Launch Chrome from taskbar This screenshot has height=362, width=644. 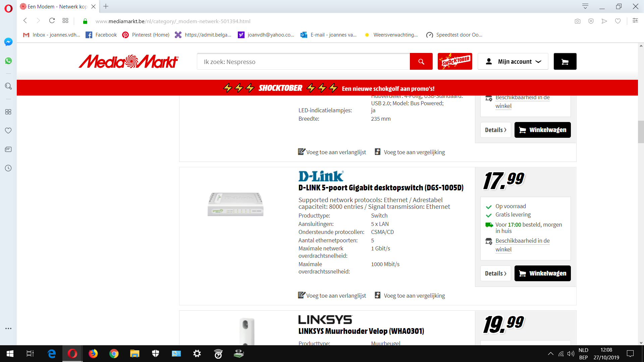pyautogui.click(x=114, y=354)
